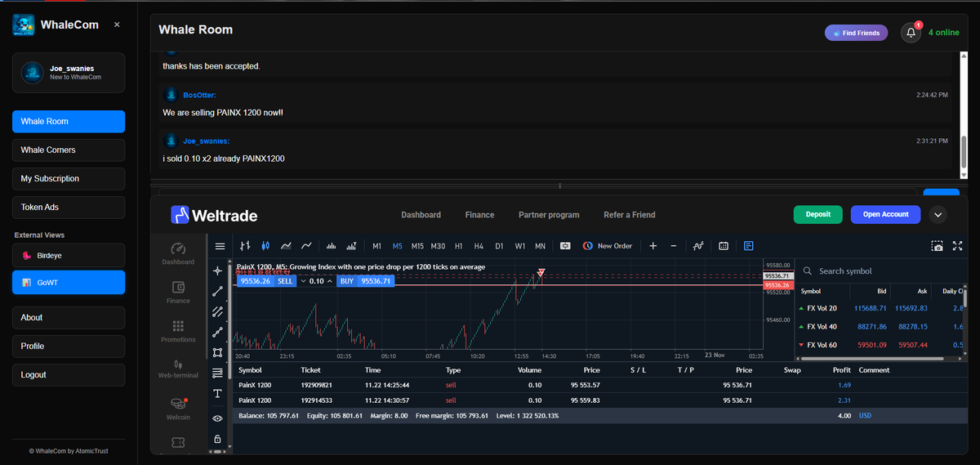Select the parallel channel drawing tool
This screenshot has height=465, width=980.
pyautogui.click(x=217, y=311)
